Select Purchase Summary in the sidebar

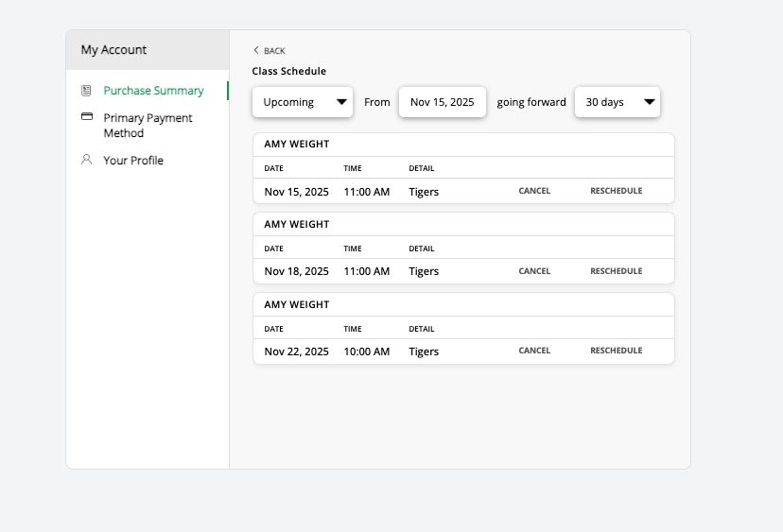point(153,91)
